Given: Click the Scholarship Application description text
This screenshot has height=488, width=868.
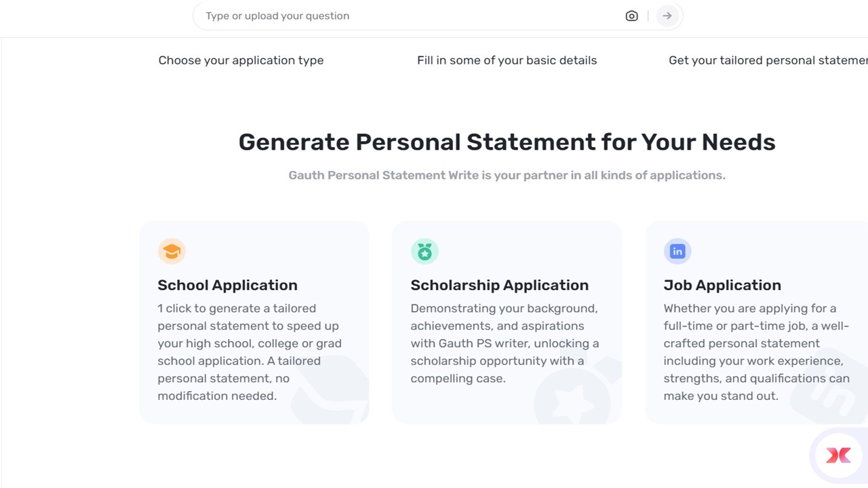Looking at the screenshot, I should 505,343.
